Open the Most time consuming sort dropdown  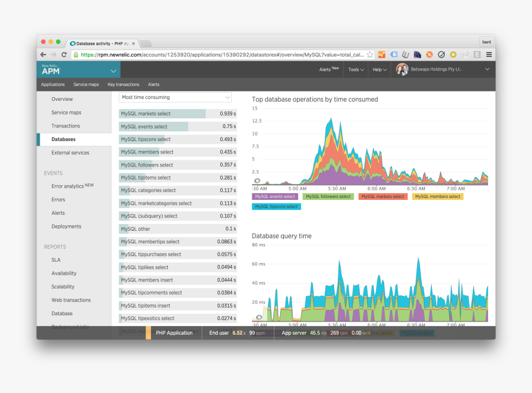(x=175, y=97)
